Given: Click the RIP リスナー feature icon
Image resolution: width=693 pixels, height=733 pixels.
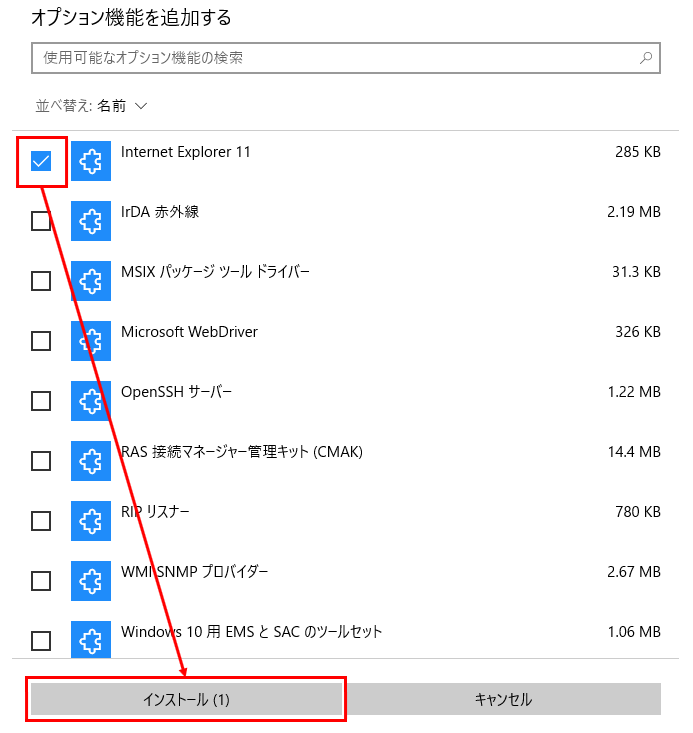Looking at the screenshot, I should (91, 521).
